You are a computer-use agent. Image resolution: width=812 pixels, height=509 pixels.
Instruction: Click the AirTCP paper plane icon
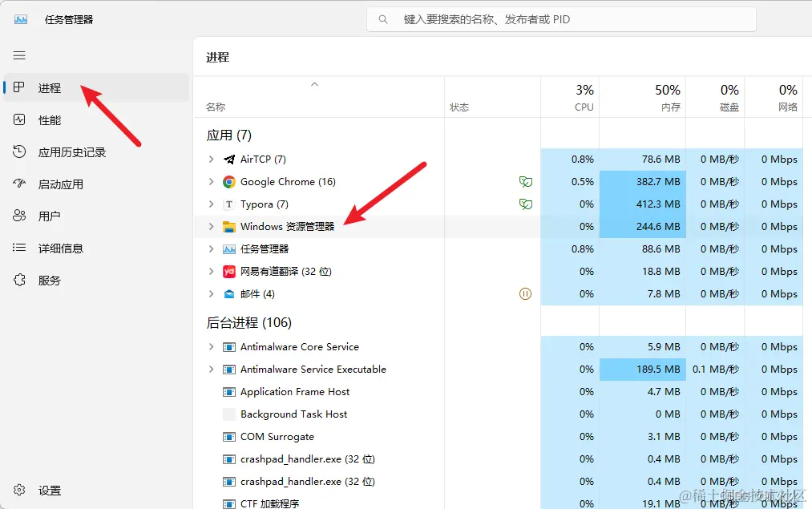pos(229,159)
